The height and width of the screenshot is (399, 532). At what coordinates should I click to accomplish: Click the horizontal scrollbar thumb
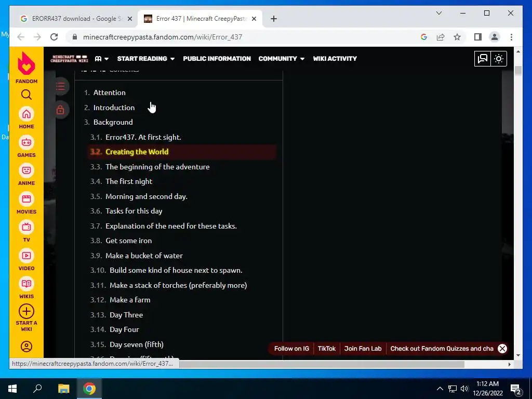322,364
